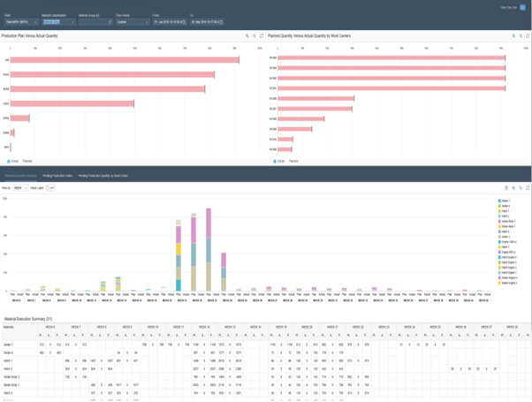Open the From date calendar picker
The image size is (532, 402).
184,22
